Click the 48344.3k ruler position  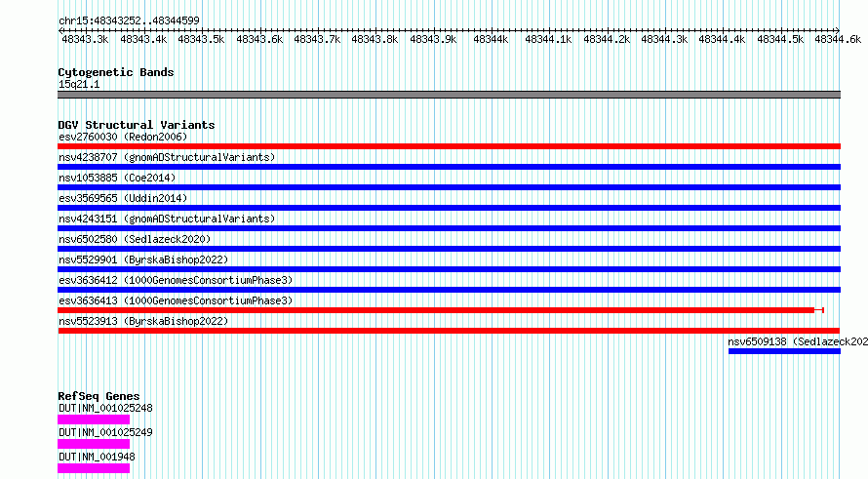point(664,39)
